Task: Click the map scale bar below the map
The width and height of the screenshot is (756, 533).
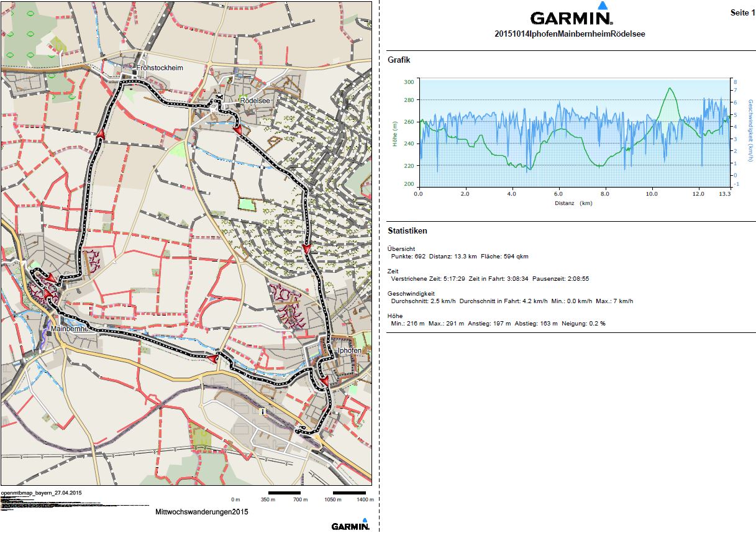Action: coord(301,494)
